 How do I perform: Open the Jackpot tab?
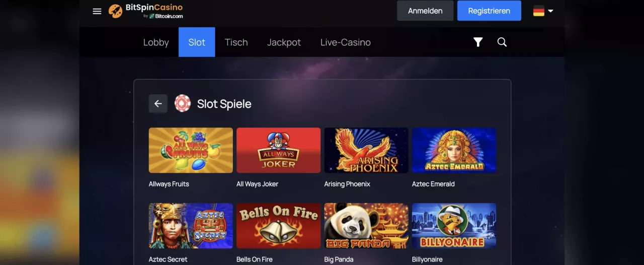click(x=284, y=42)
